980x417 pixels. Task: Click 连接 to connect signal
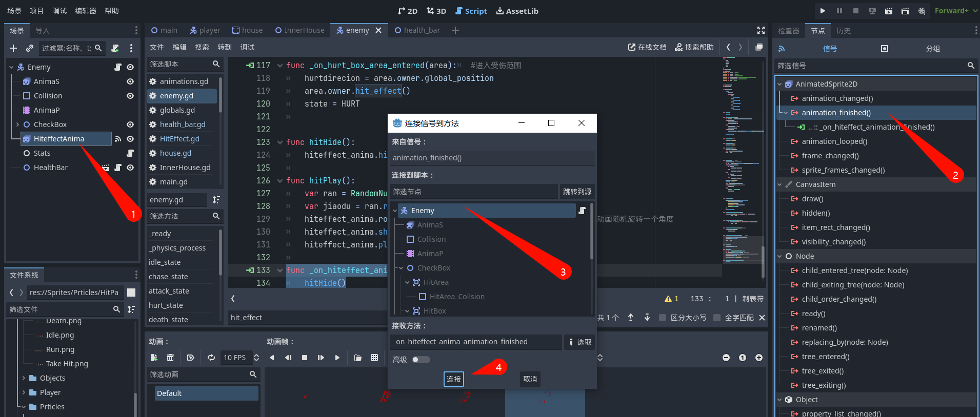(x=454, y=379)
